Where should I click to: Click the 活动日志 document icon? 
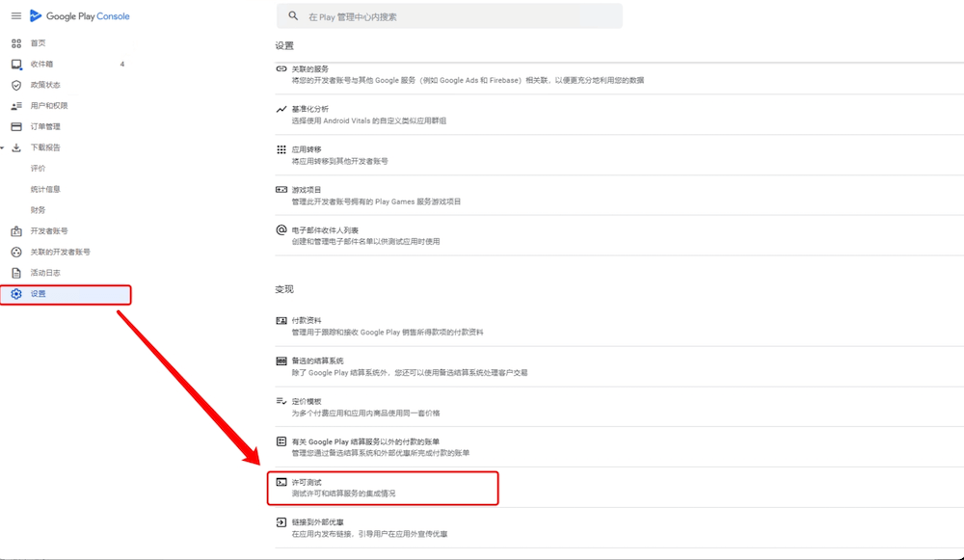(x=16, y=274)
